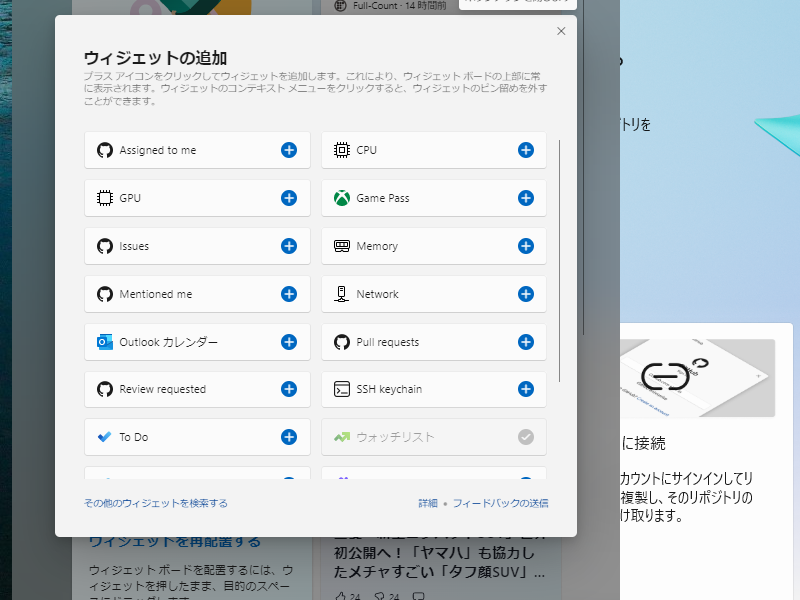Add the Outlook カレンダー widget

(288, 341)
